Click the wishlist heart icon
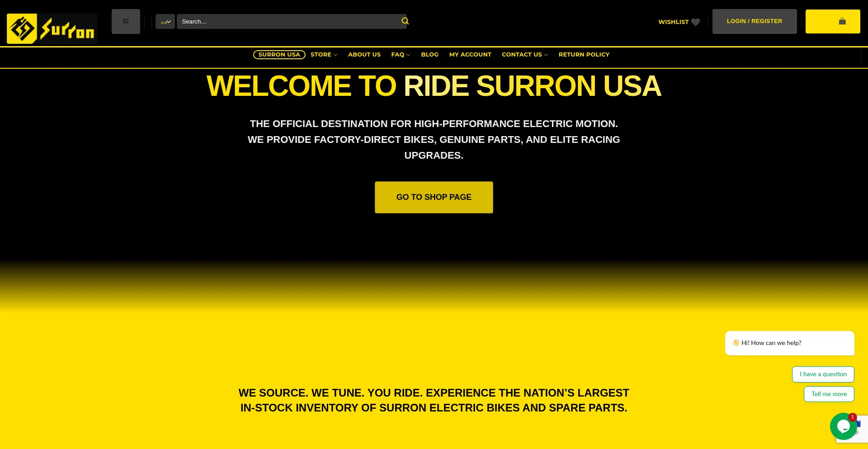 [x=696, y=22]
